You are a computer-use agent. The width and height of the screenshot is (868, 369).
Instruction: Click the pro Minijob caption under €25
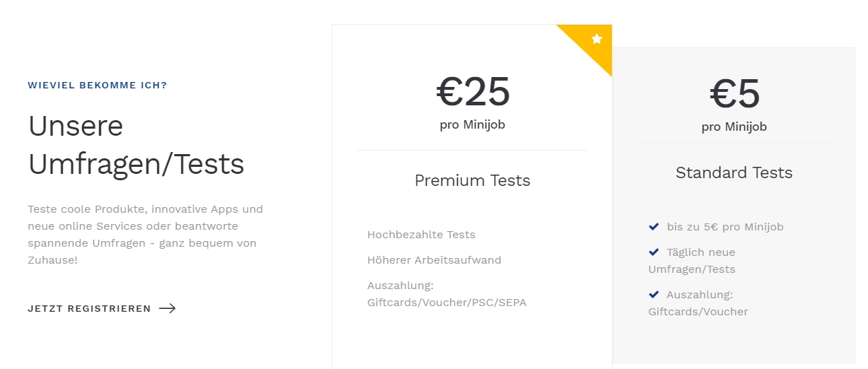tap(473, 125)
